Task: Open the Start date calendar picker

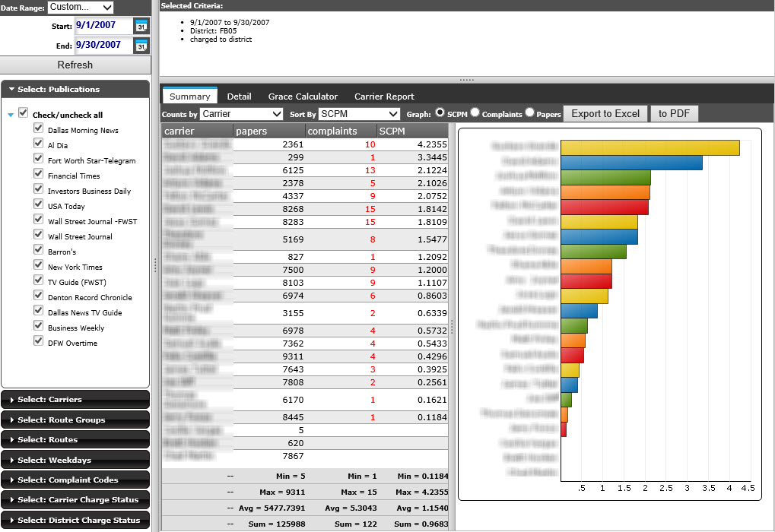Action: [141, 27]
